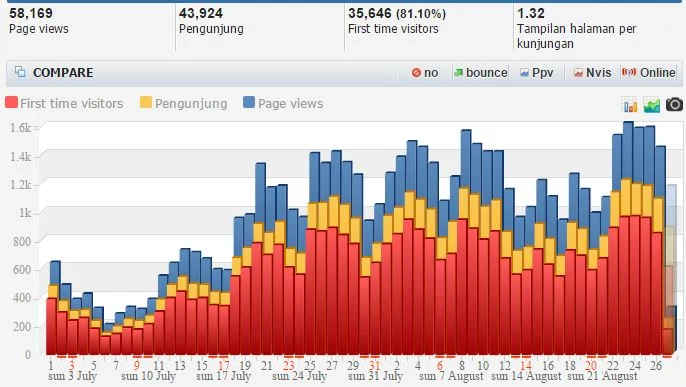Click the 'sun 17 July' axis label
The image size is (686, 387).
click(223, 376)
